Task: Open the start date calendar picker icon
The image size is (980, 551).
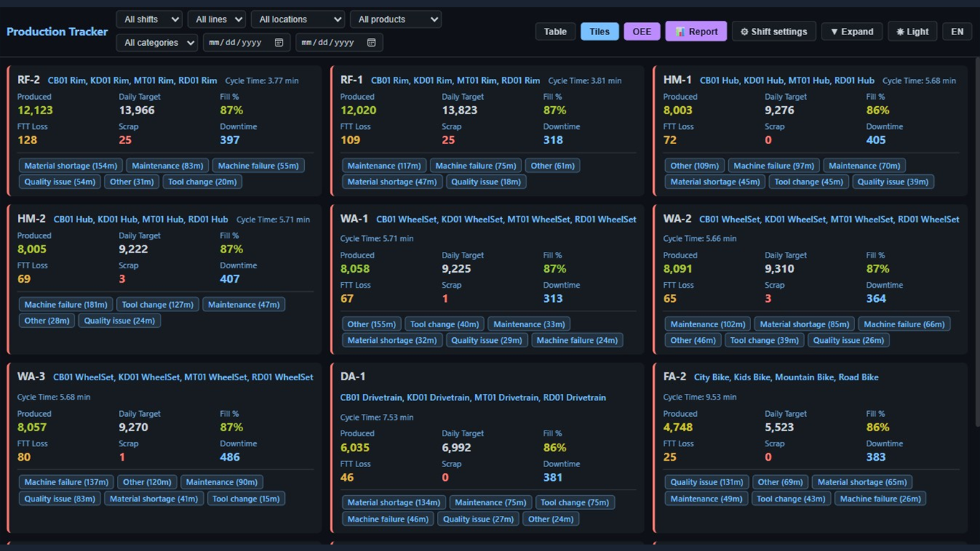Action: (x=279, y=42)
